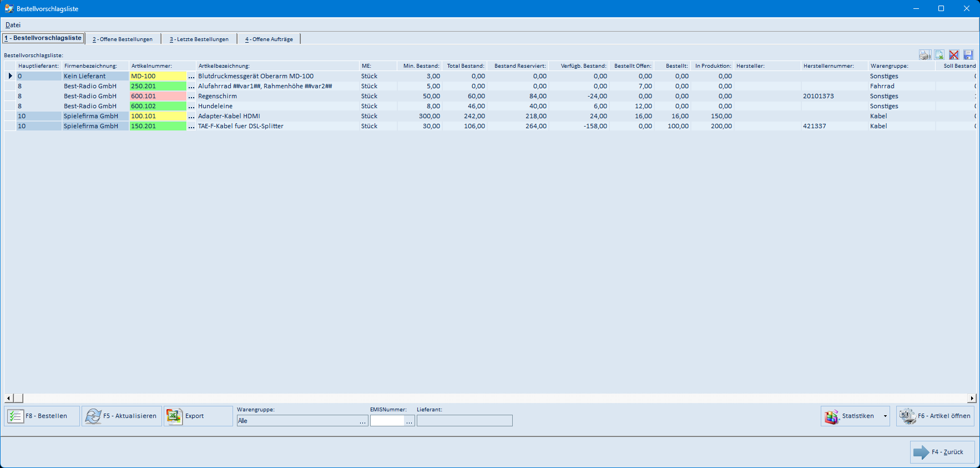Click the ellipsis button next to article 100.101

pos(191,116)
